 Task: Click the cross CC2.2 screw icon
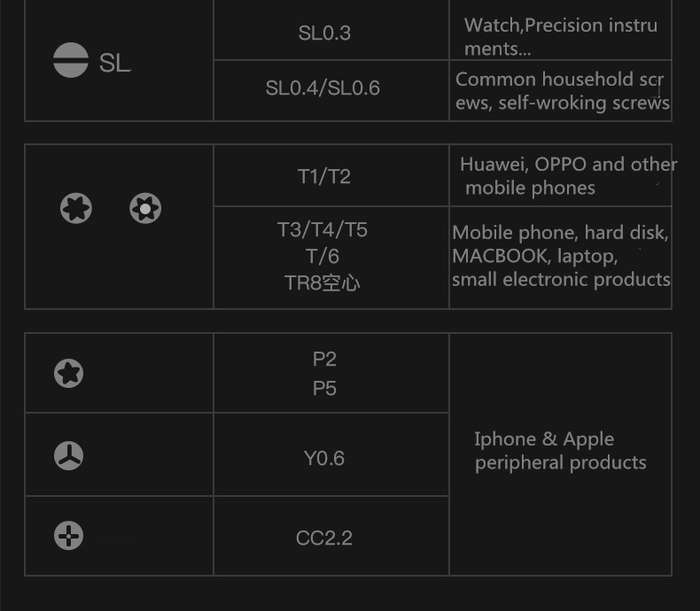pos(68,536)
